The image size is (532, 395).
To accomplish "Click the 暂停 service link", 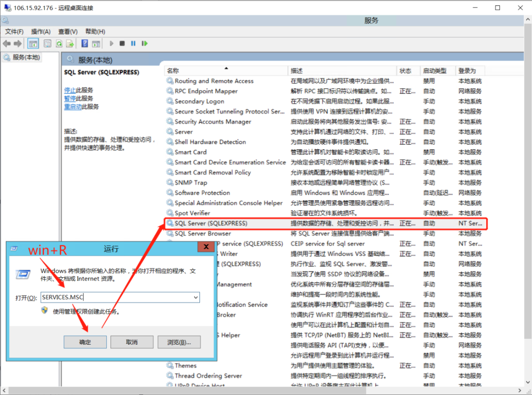I will point(70,99).
